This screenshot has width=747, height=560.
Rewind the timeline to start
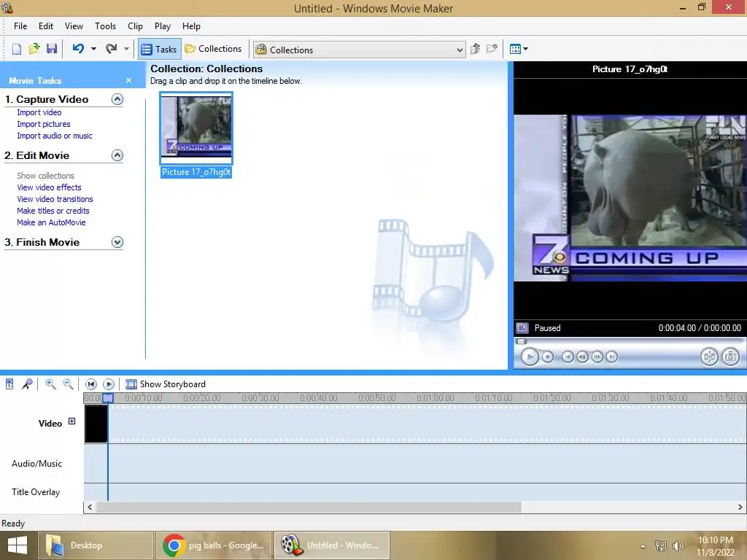pos(91,384)
